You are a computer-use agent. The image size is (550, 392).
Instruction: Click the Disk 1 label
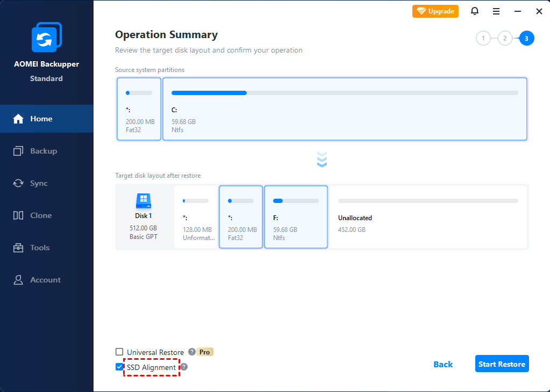144,216
